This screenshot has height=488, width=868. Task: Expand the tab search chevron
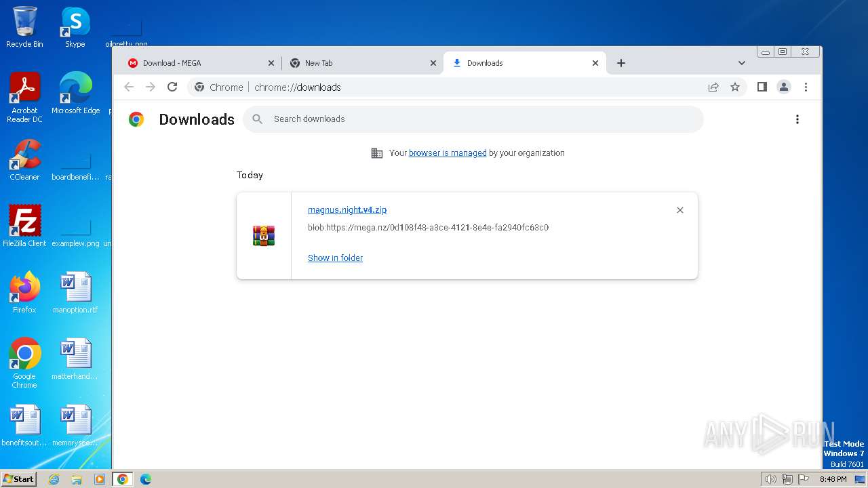point(742,63)
